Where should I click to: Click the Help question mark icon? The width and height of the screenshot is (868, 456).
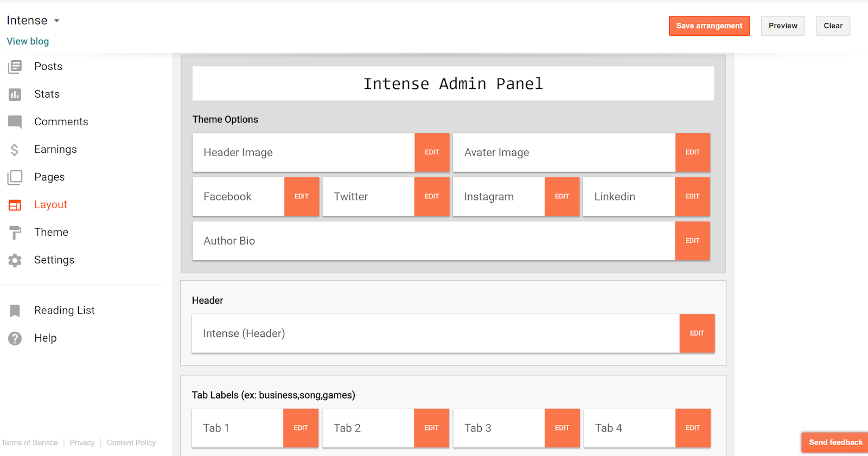click(x=15, y=338)
